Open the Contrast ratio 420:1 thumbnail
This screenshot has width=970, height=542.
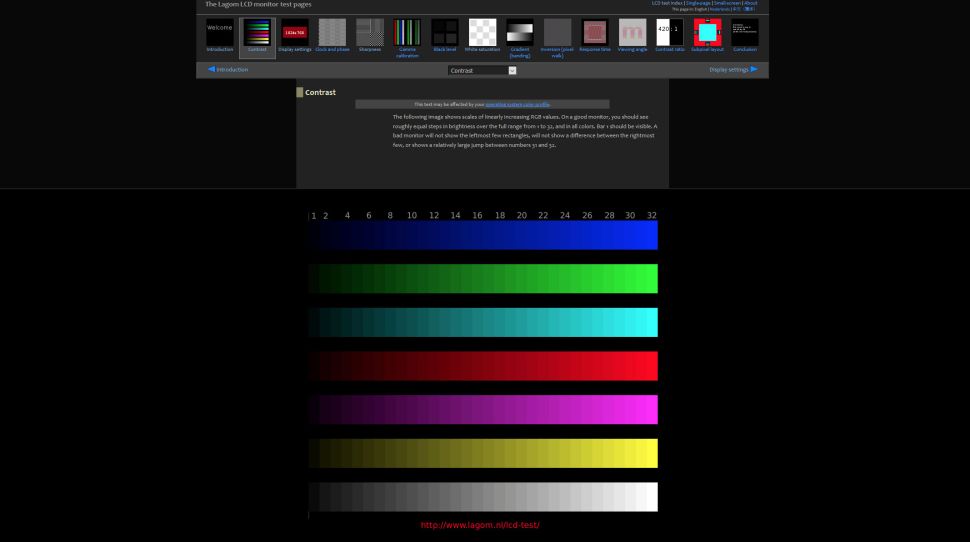click(x=670, y=32)
